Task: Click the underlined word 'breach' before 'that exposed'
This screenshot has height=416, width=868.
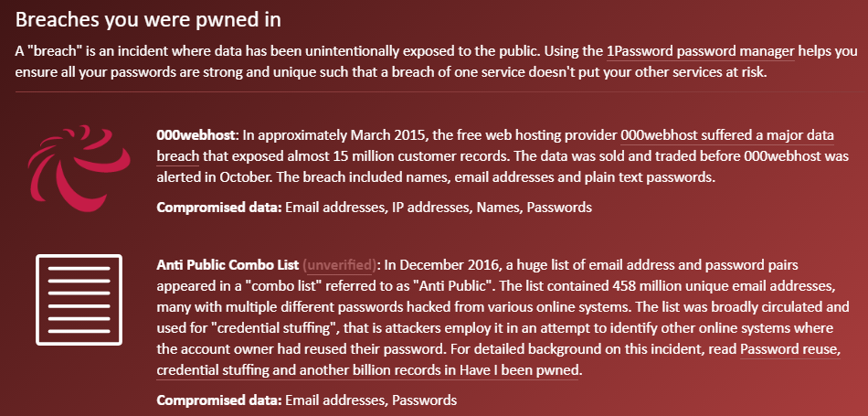Action: point(177,156)
